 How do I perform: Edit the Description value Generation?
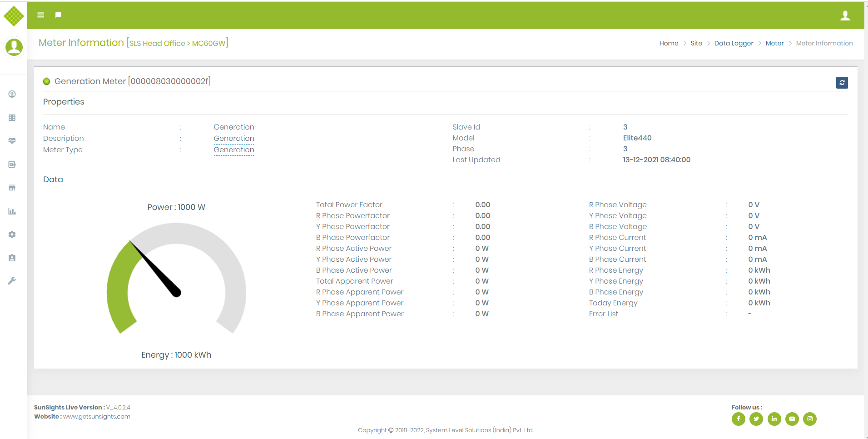pyautogui.click(x=234, y=139)
